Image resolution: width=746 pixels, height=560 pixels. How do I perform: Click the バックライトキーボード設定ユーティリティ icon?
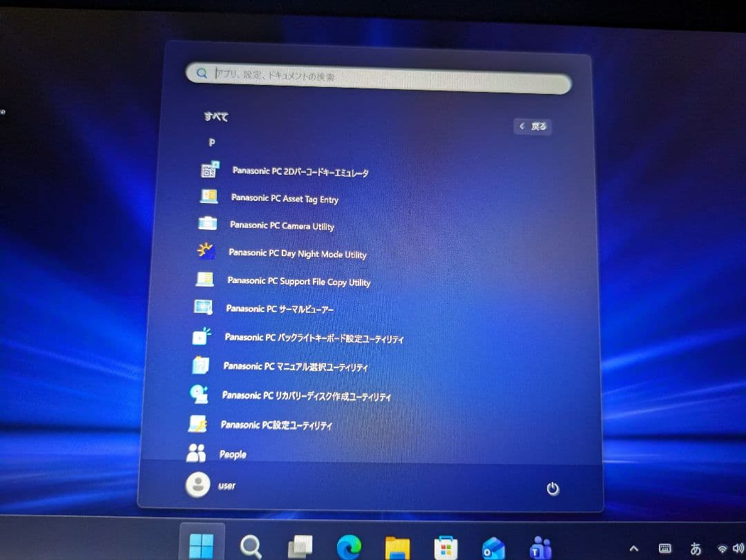click(202, 336)
